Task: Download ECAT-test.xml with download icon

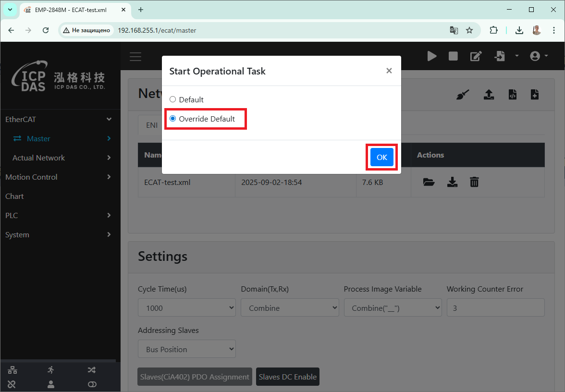Action: (x=452, y=182)
